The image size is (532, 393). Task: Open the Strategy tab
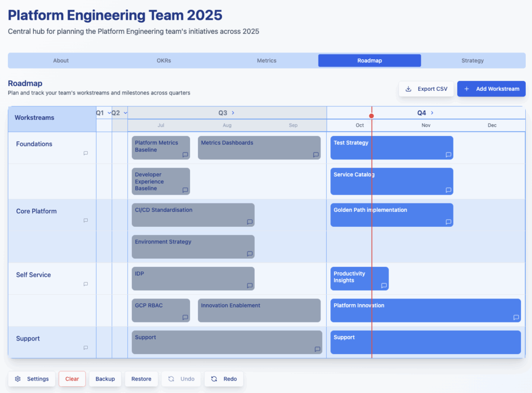pyautogui.click(x=472, y=61)
